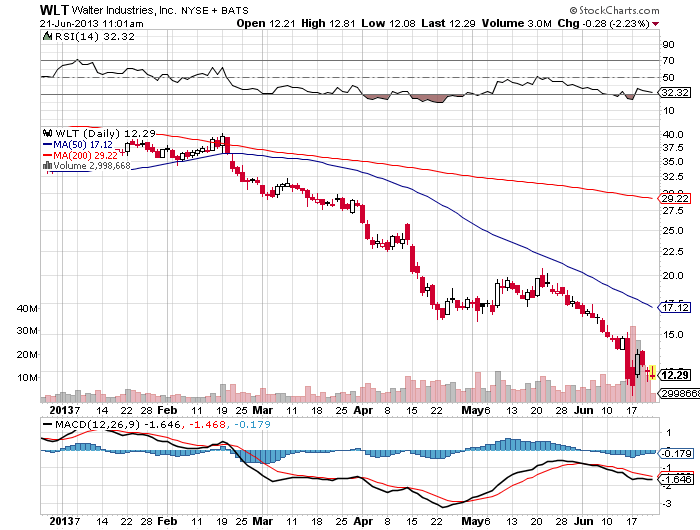Click the blue 17.12 MA(50) price tag
Screen dimensions: 700x530
(675, 308)
